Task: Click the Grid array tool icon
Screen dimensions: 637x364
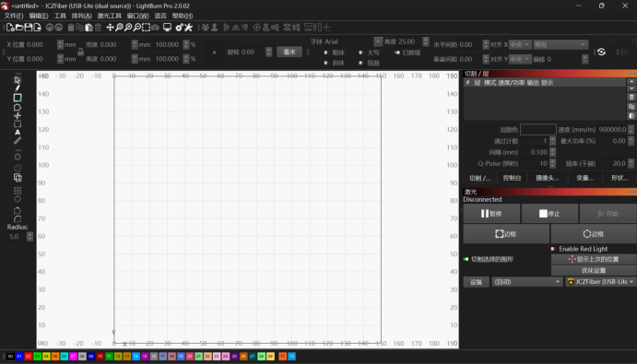Action: [x=18, y=190]
